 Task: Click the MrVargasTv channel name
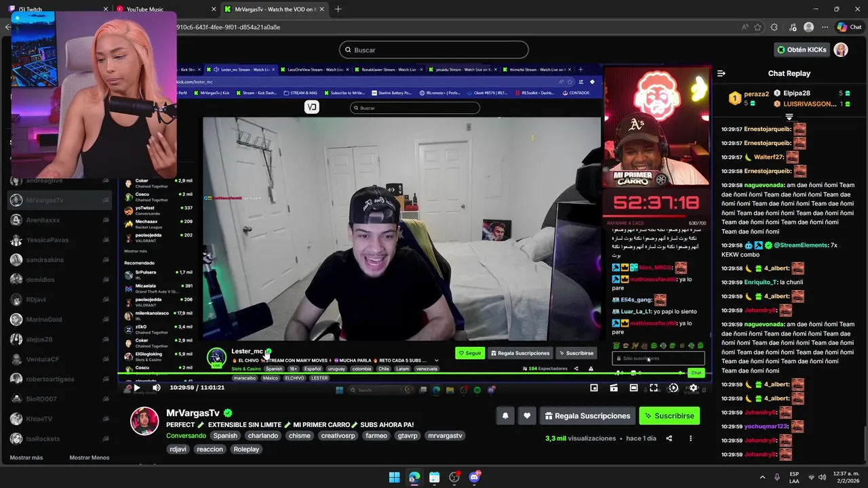(x=193, y=413)
